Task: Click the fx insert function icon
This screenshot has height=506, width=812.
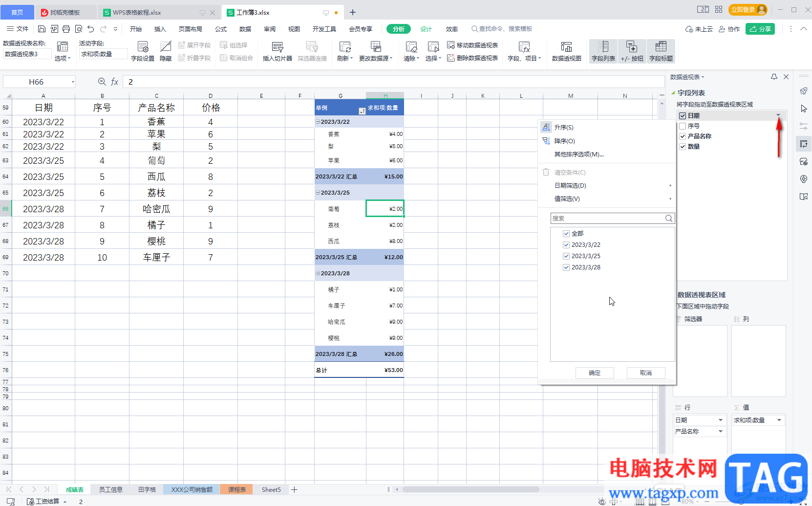Action: (114, 82)
